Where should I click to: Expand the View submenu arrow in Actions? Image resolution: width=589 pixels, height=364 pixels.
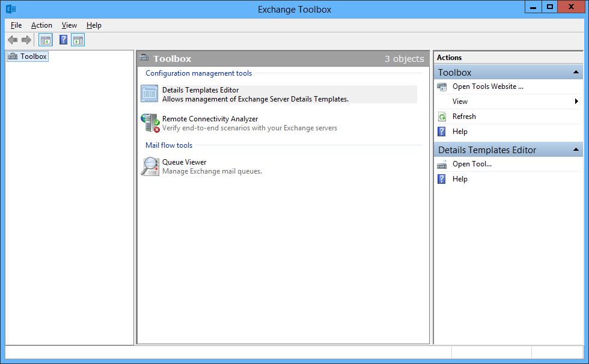click(576, 102)
